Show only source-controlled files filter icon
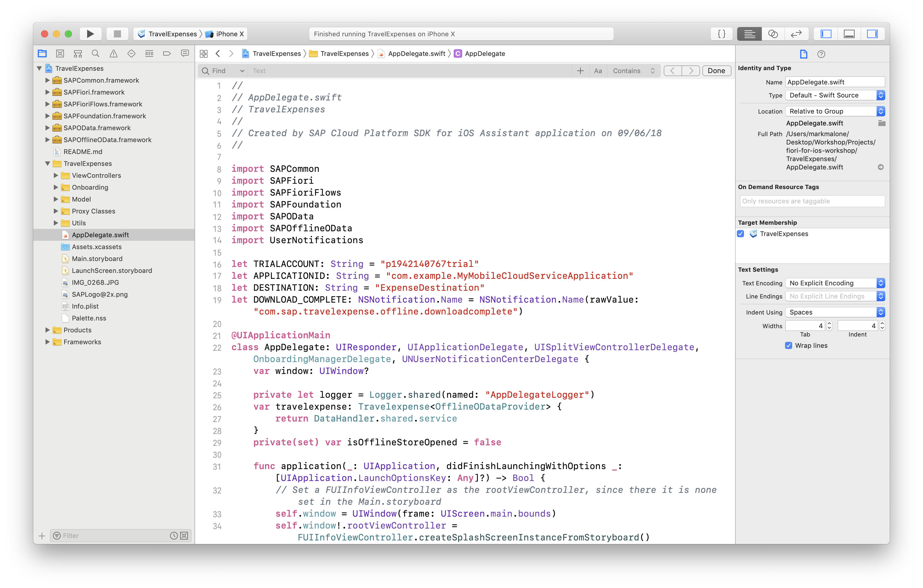This screenshot has width=923, height=588. 184,535
